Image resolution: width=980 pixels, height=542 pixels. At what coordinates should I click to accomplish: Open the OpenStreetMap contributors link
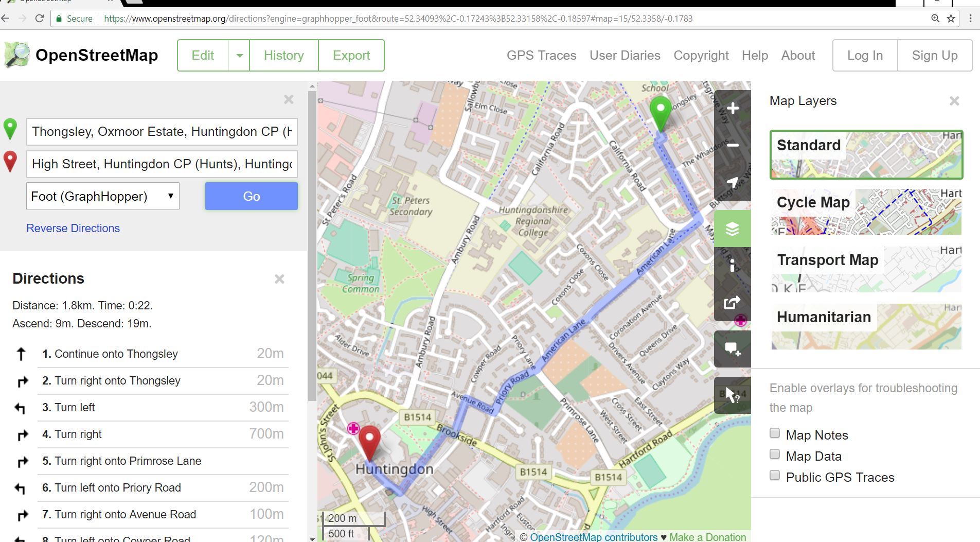point(594,537)
